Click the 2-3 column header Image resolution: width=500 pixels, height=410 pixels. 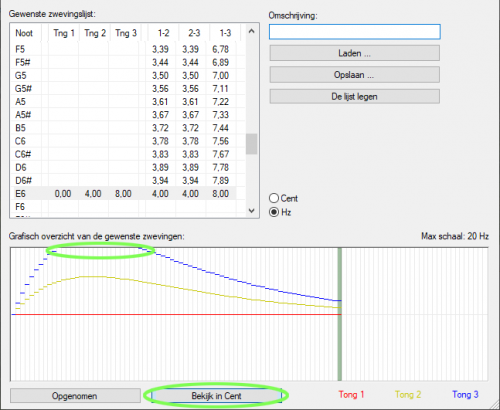pyautogui.click(x=194, y=33)
